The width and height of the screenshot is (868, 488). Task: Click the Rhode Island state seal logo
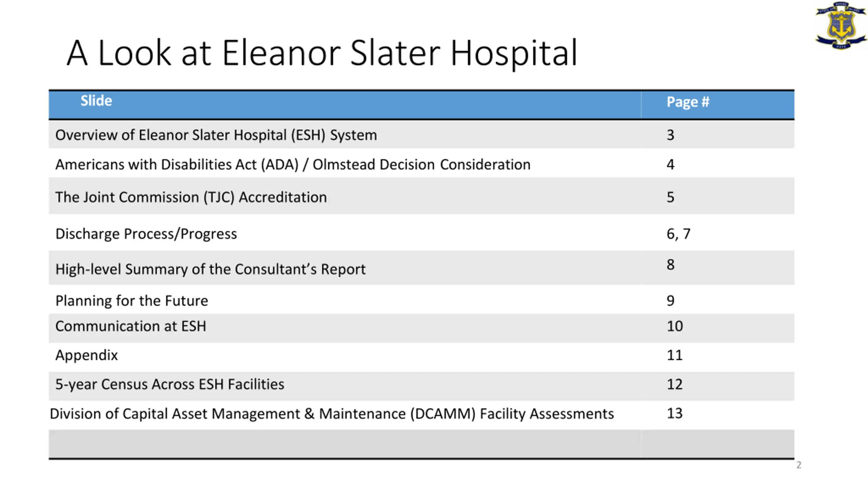click(x=841, y=26)
